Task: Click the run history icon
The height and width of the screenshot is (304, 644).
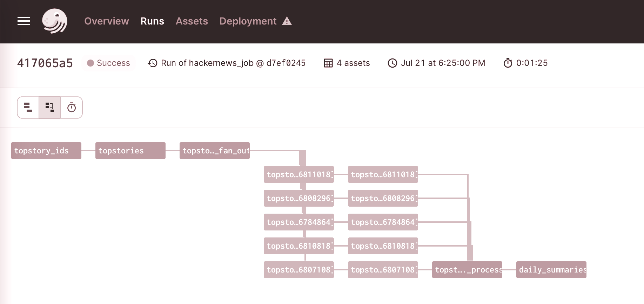Action: 153,63
